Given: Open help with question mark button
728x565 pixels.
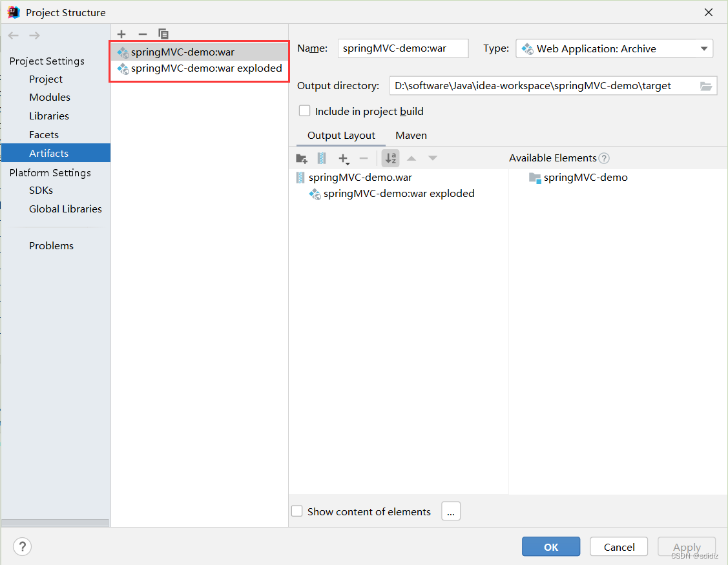Looking at the screenshot, I should [x=22, y=546].
